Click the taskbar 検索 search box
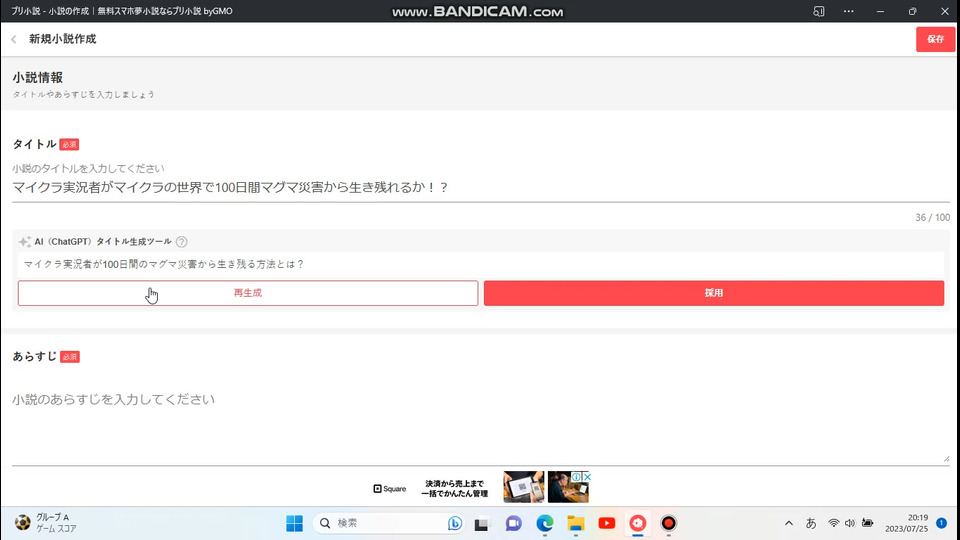Image resolution: width=960 pixels, height=540 pixels. 389,523
